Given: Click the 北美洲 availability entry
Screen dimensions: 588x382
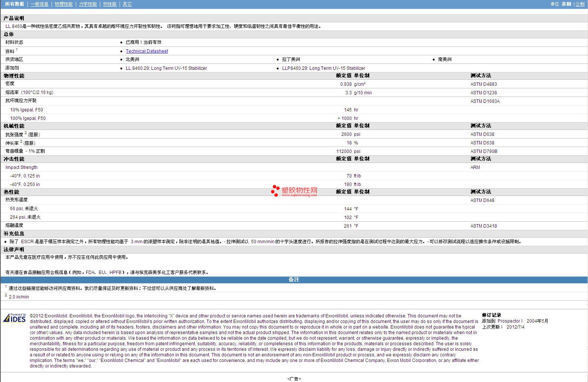Looking at the screenshot, I should click(x=133, y=59).
